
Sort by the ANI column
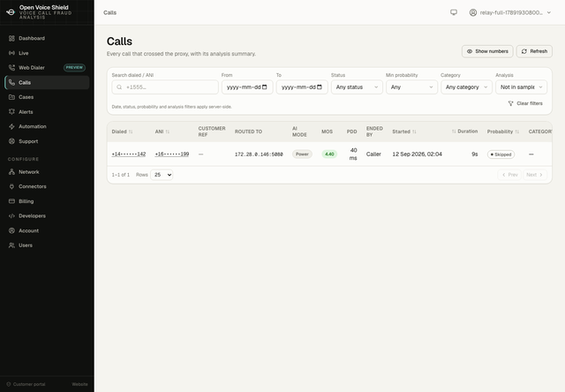click(x=162, y=132)
